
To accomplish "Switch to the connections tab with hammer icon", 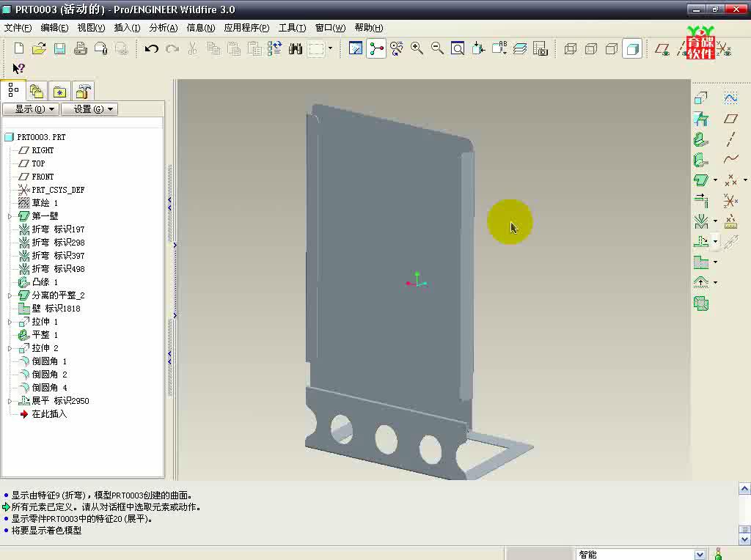I will coord(83,91).
